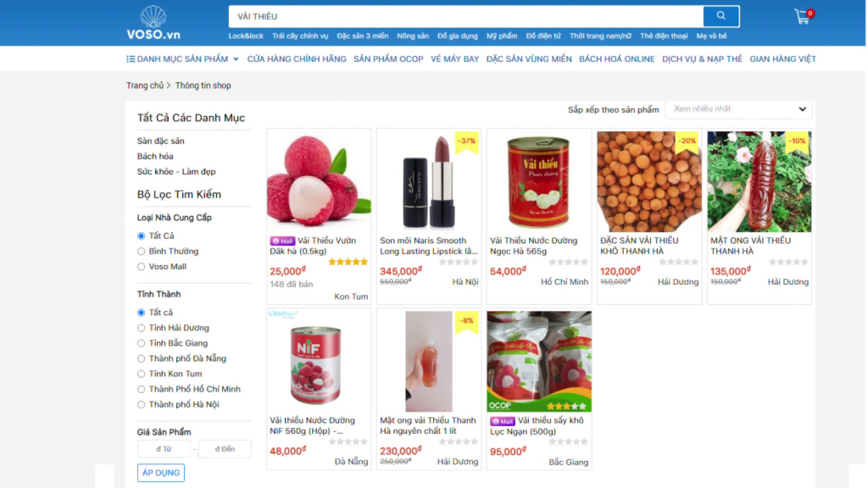Expand Danh Mục Sản Phẩm menu chevron

(x=236, y=59)
